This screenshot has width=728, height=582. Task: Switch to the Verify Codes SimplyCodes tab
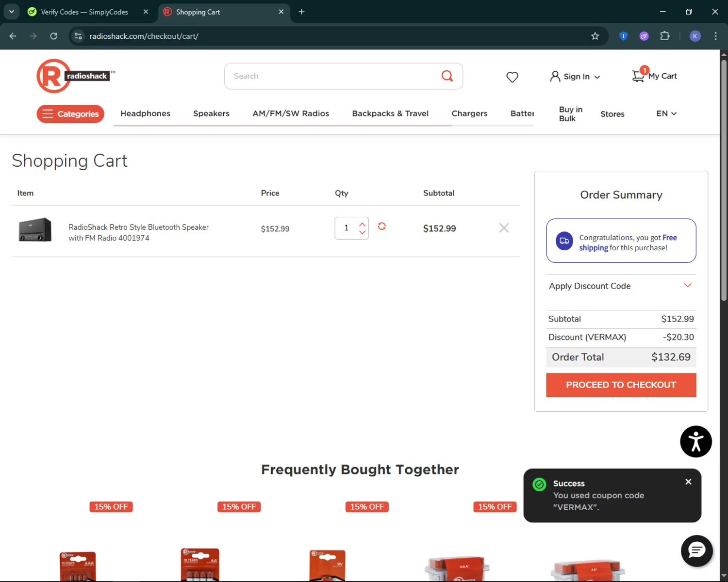[85, 12]
